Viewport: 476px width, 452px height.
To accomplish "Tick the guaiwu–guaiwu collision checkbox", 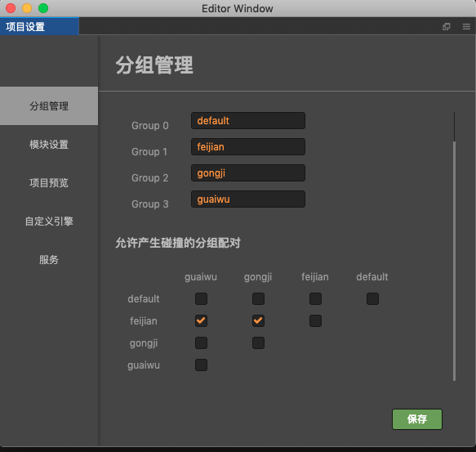I will (201, 365).
